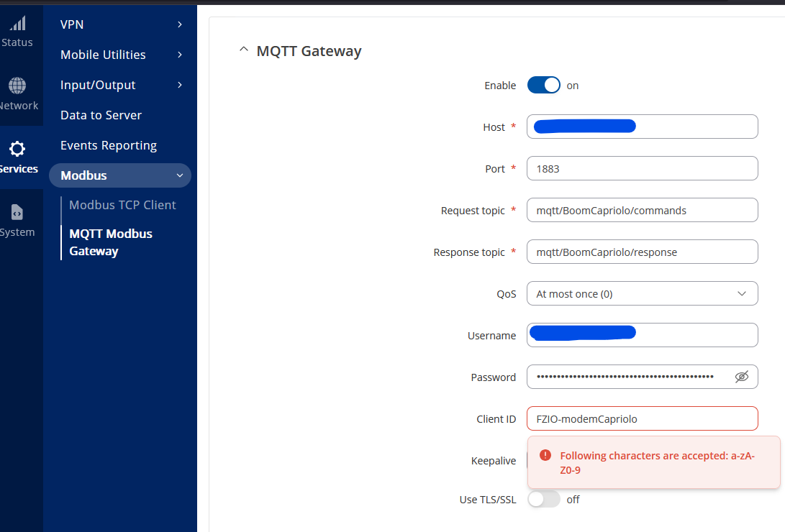Enable the Use TLS/SSL switch
This screenshot has width=785, height=532.
(544, 499)
